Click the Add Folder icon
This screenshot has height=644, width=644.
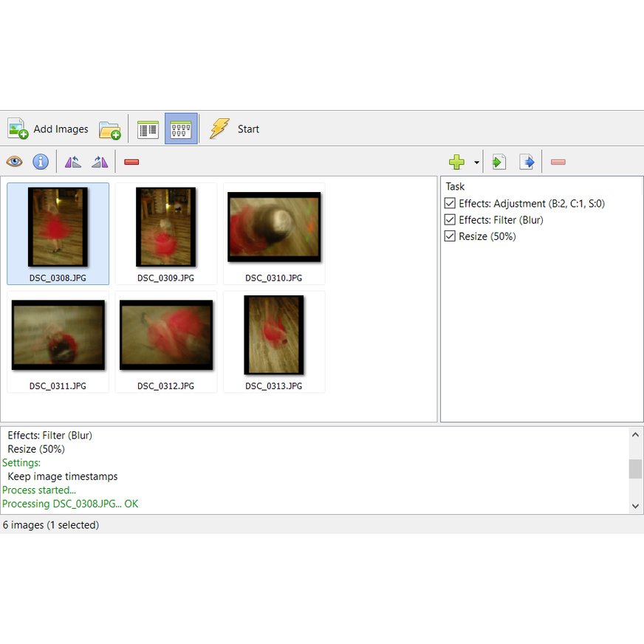click(x=110, y=129)
